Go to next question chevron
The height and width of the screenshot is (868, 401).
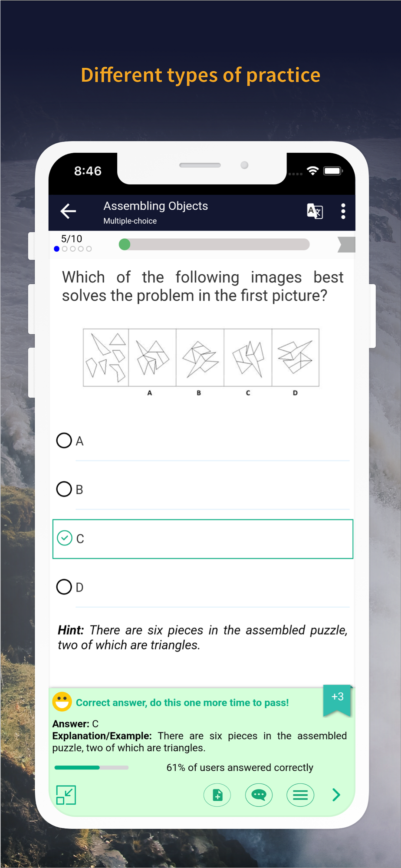point(336,795)
